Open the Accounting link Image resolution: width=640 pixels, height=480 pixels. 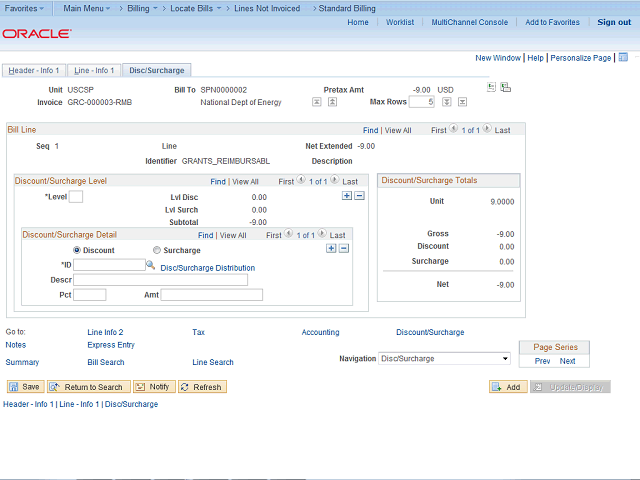point(320,332)
